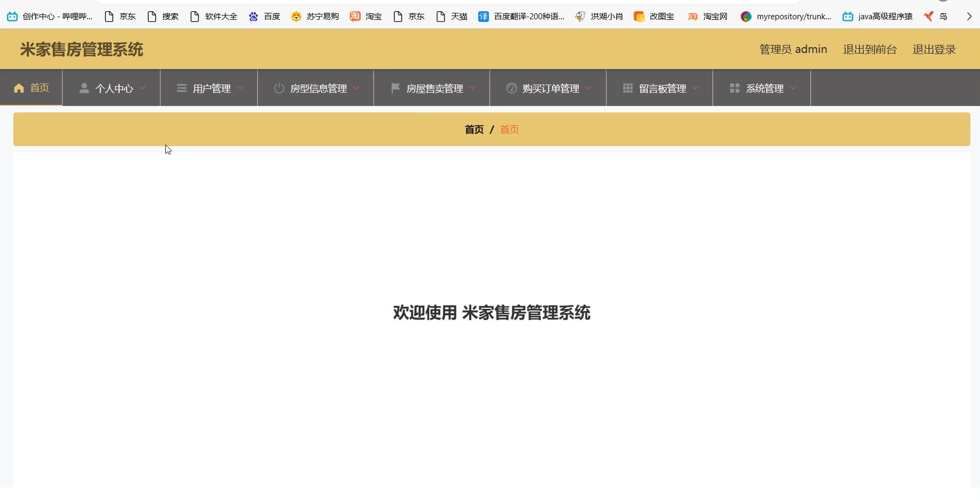Open the 个人中心 menu
The height and width of the screenshot is (501, 980).
click(x=111, y=88)
